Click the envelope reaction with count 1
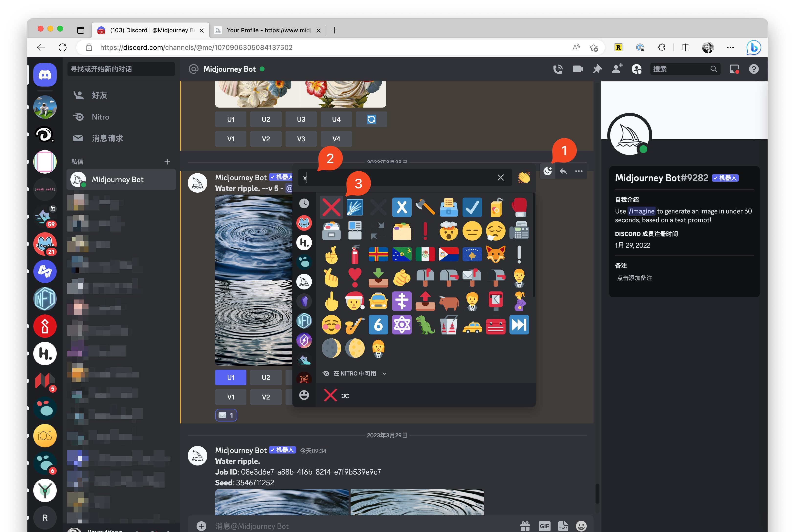Screen dimensions: 795x532 226,415
